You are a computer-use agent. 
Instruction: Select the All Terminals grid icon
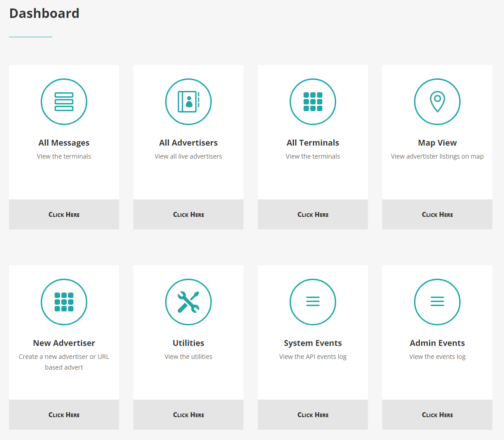pos(313,102)
